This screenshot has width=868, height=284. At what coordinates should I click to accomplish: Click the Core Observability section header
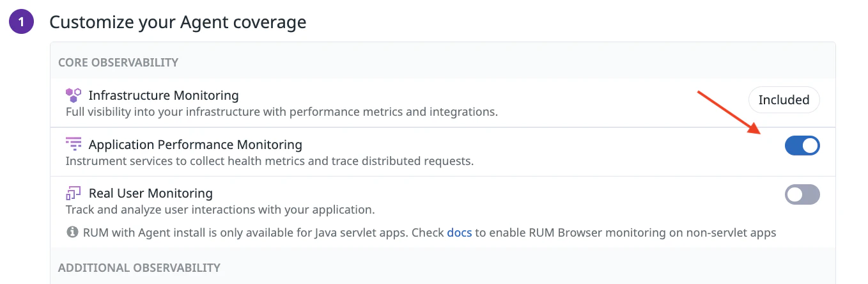click(x=118, y=62)
